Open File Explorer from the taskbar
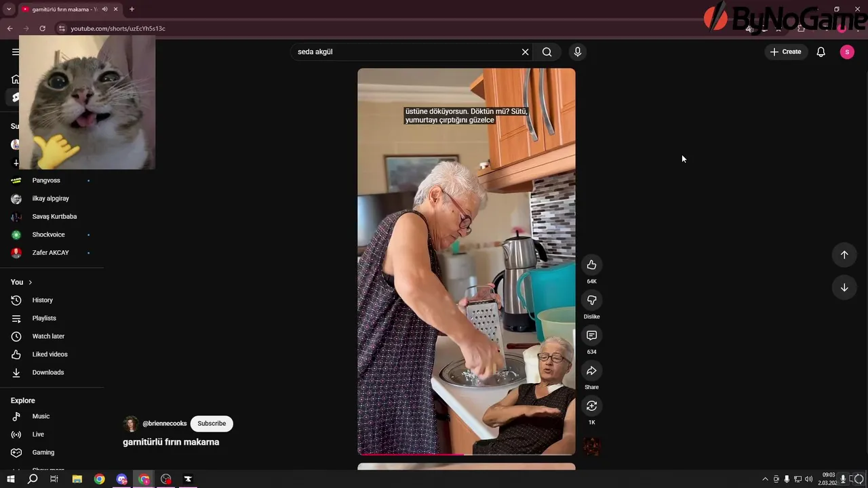This screenshot has width=868, height=488. point(77,479)
